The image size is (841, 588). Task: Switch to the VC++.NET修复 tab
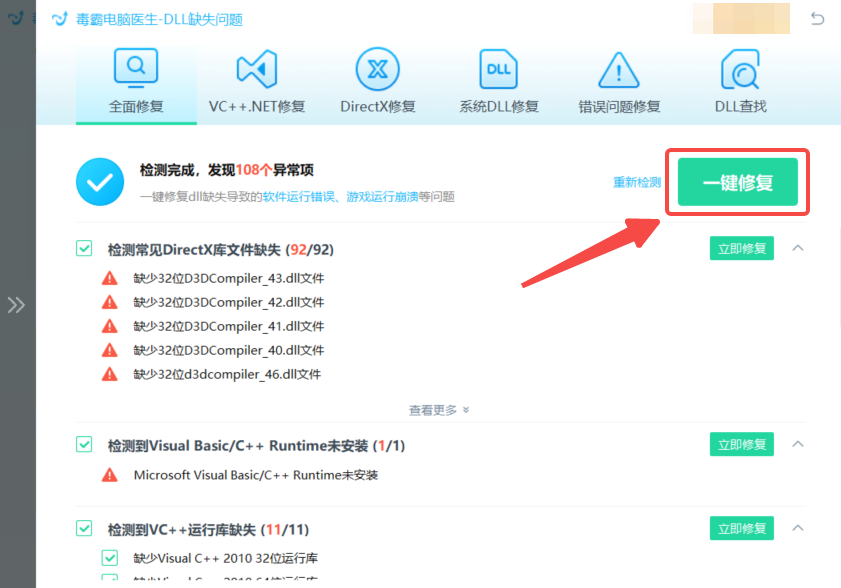pyautogui.click(x=257, y=80)
